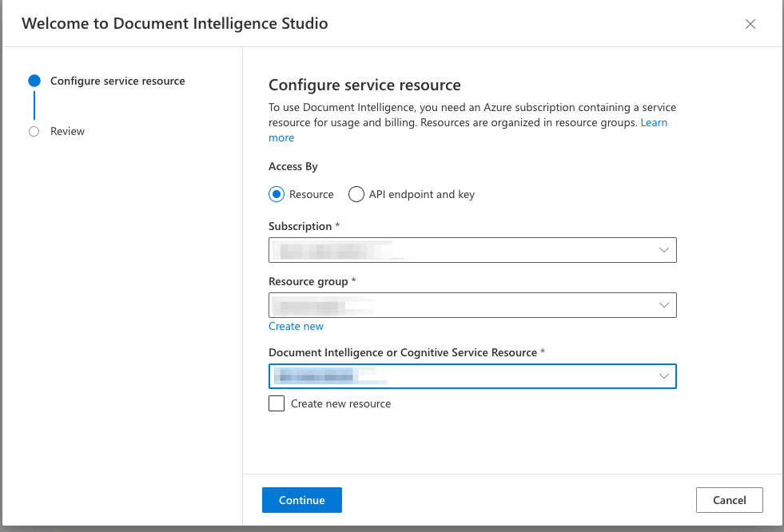Close the Welcome to Document Intelligence Studio dialog
This screenshot has height=532, width=784.
point(750,24)
